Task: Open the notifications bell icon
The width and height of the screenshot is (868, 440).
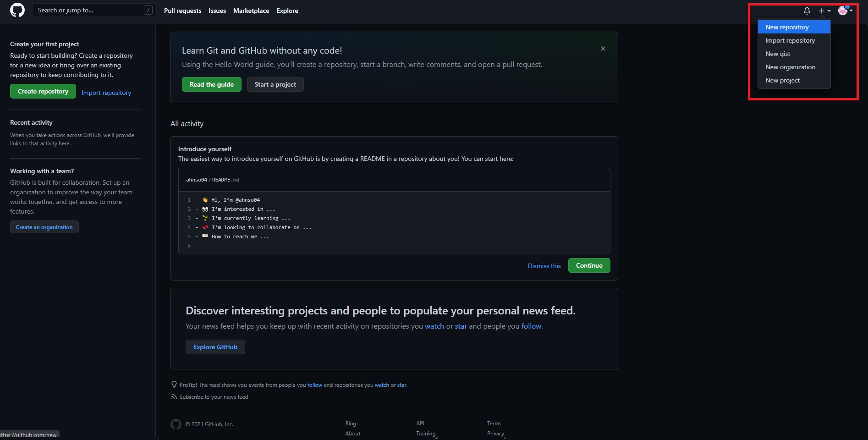Action: (807, 11)
